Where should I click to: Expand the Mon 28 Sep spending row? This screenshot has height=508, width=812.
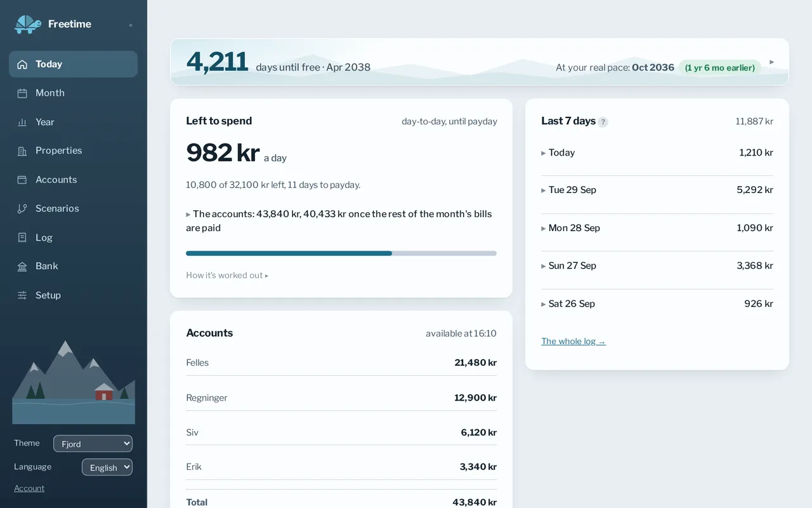tap(657, 228)
